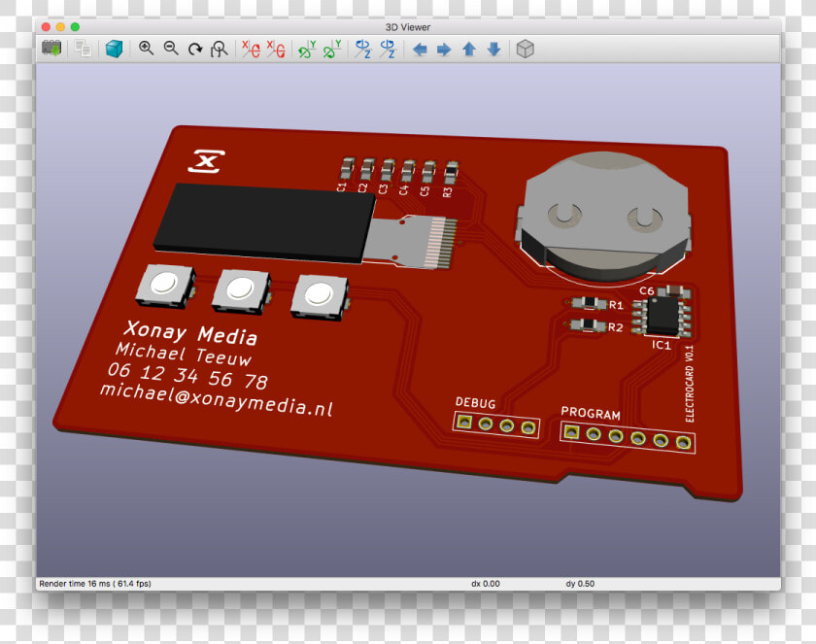Click the 'Render time 16 ms' status text
The image size is (816, 644).
click(95, 584)
